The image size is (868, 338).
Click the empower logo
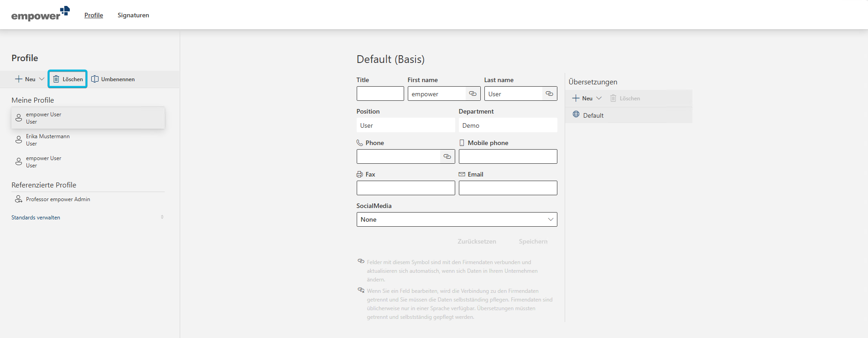coord(41,14)
